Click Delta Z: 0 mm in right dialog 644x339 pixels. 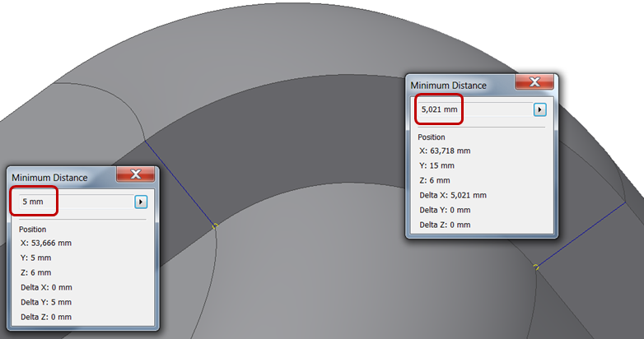445,225
